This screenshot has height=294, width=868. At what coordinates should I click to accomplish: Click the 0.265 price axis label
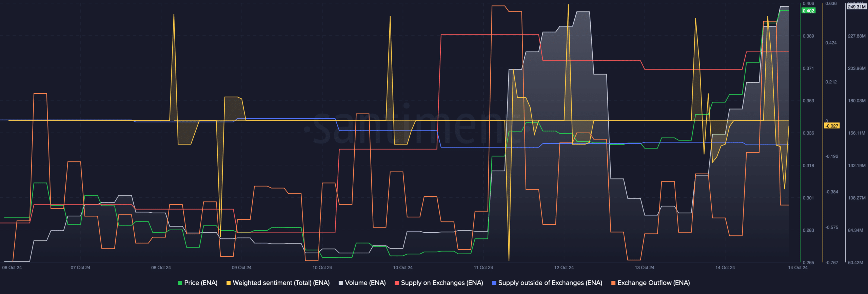[808, 262]
